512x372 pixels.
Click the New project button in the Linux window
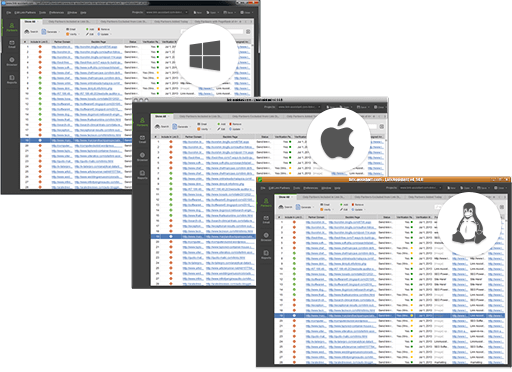451,188
